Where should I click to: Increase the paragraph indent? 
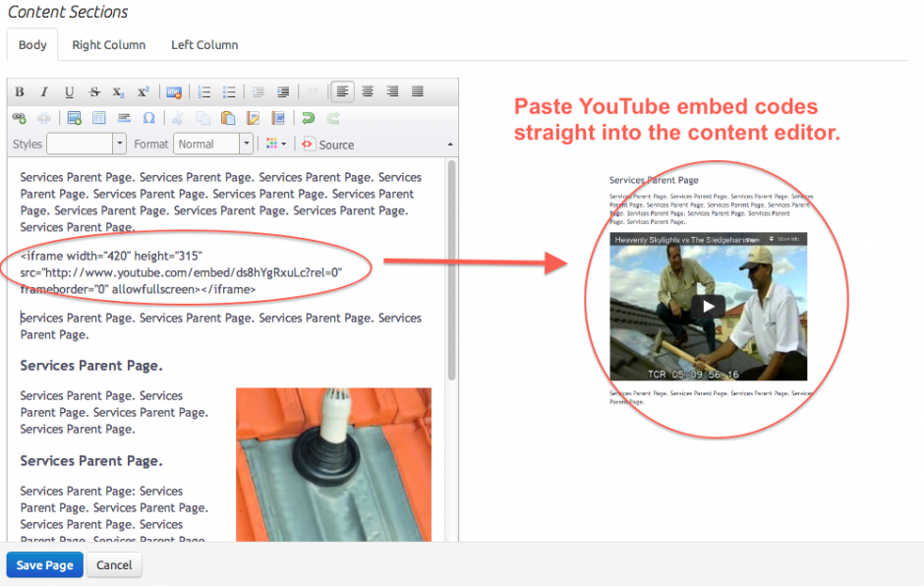point(283,92)
